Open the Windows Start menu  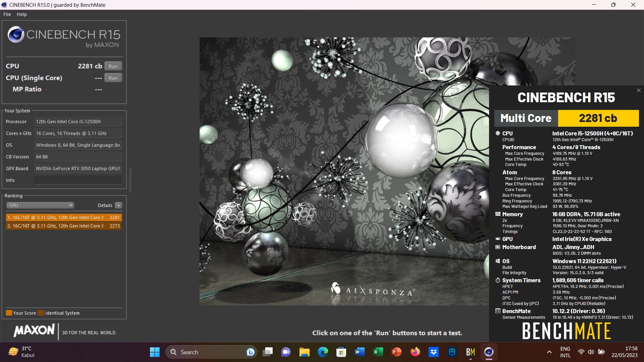(x=155, y=352)
